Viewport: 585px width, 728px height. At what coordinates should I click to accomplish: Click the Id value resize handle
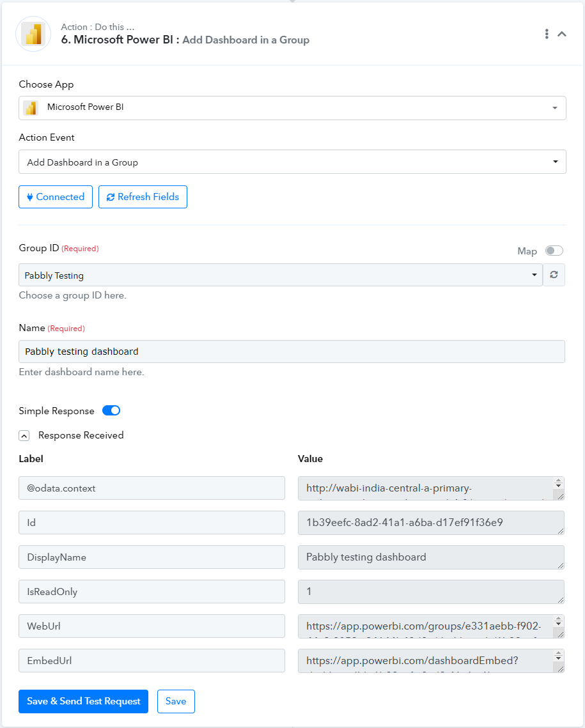pos(561,531)
